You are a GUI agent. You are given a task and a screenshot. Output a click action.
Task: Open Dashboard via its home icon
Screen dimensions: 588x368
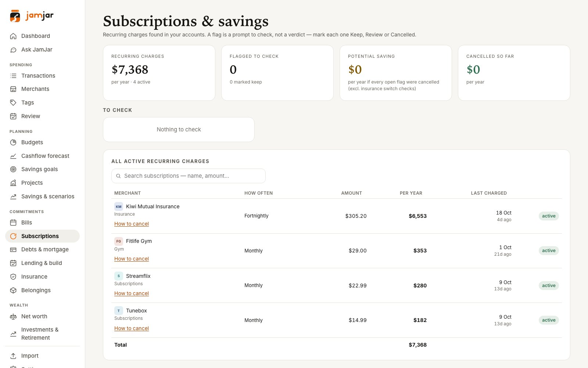(x=13, y=36)
